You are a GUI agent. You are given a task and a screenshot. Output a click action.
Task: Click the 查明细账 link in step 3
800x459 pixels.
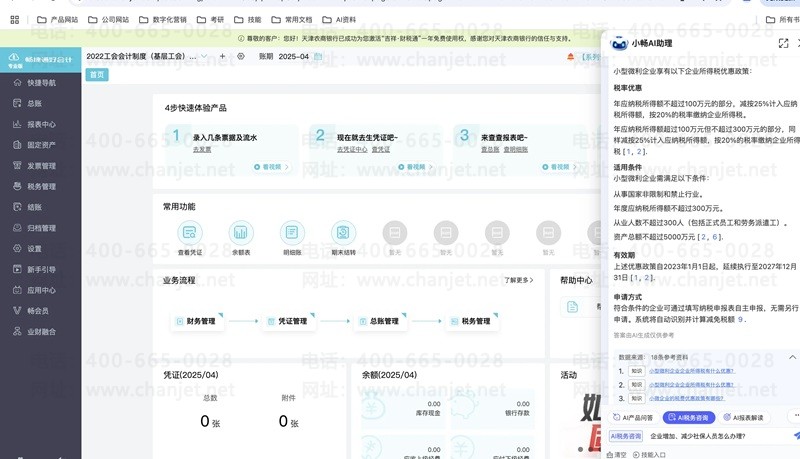[516, 149]
